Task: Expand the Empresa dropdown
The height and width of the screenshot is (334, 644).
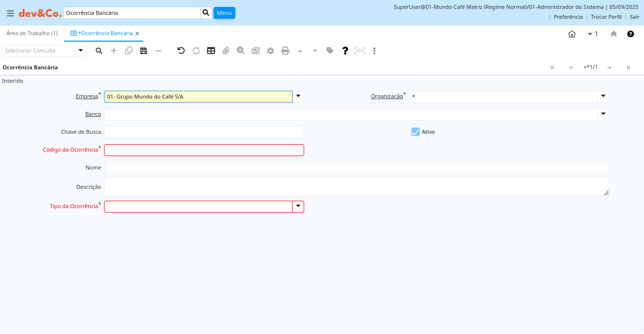Action: [x=298, y=97]
